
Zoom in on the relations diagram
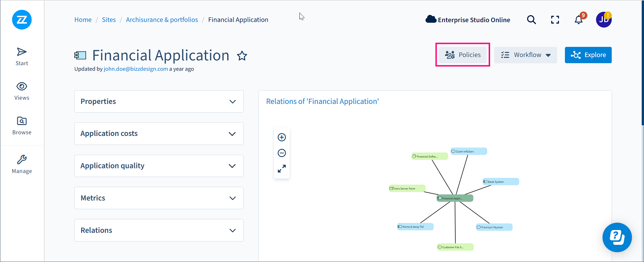(x=282, y=137)
